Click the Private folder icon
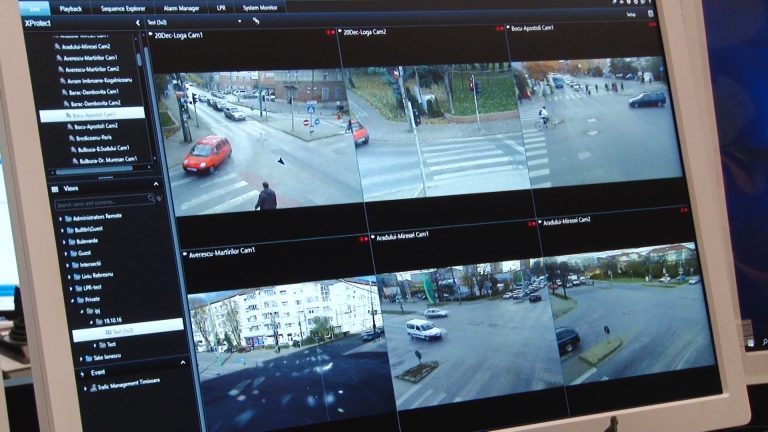 coord(82,300)
